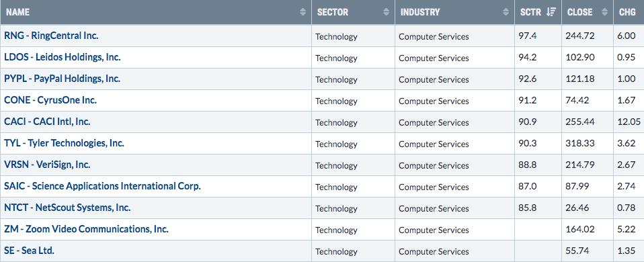Click the SCTR column header label
Viewport: 644px width, 262px height.
530,12
